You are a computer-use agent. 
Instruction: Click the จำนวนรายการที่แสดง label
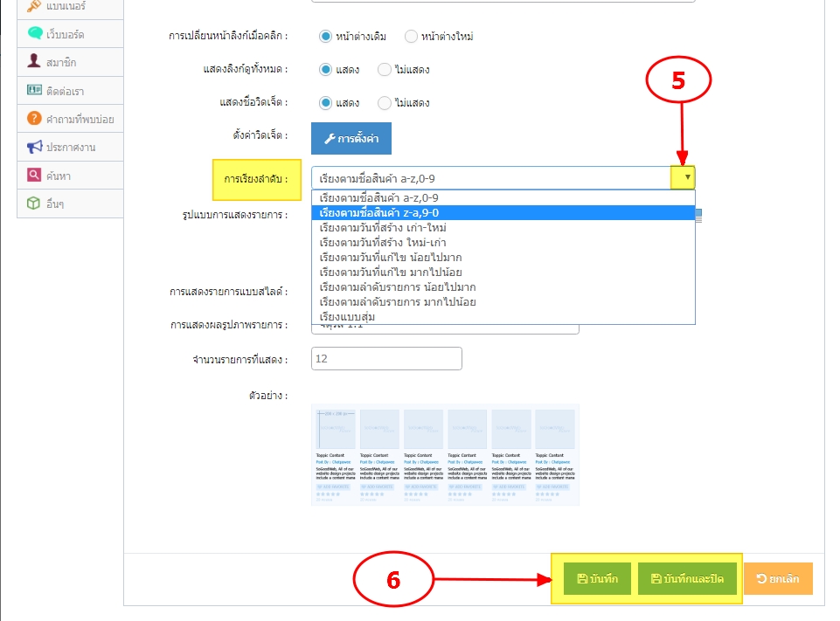240,360
